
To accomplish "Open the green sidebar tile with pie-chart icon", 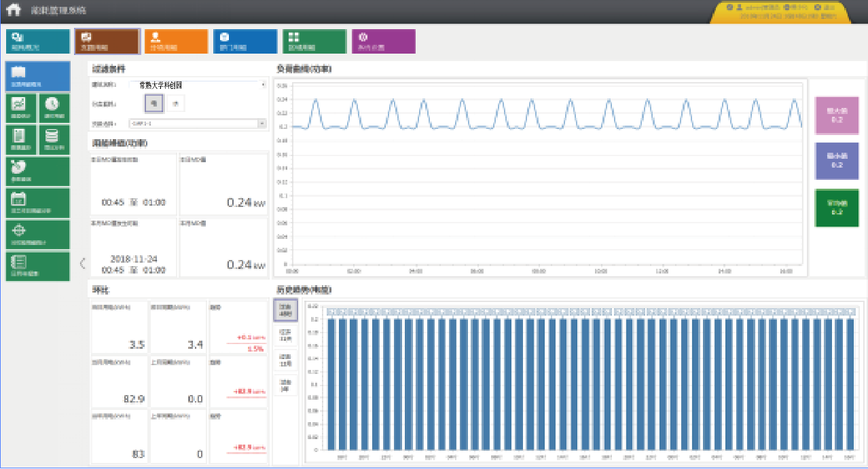I will coord(37,170).
